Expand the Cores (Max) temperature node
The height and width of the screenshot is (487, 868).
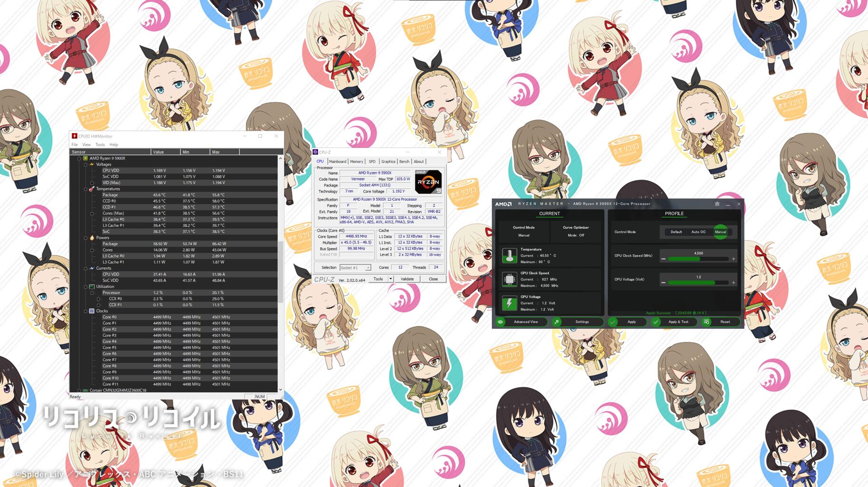click(x=92, y=214)
